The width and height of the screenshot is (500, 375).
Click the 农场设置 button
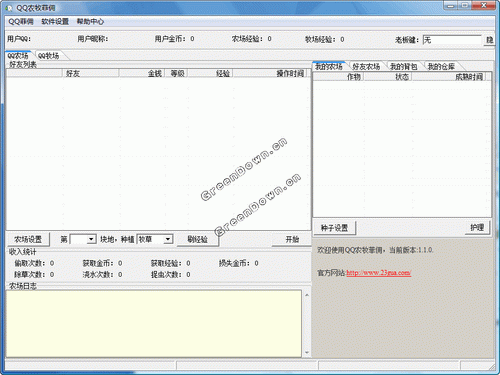pyautogui.click(x=28, y=239)
